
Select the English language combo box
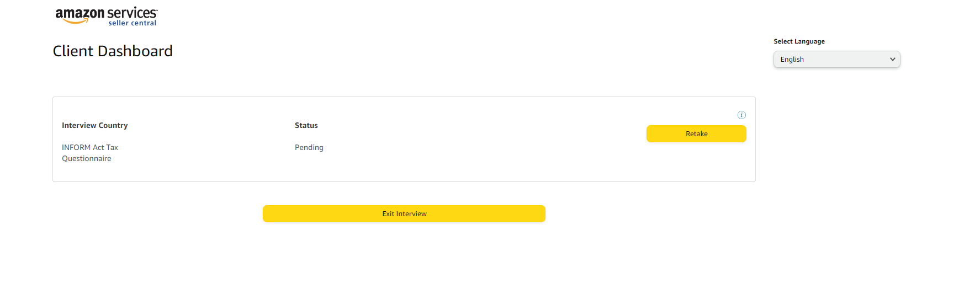(x=837, y=59)
